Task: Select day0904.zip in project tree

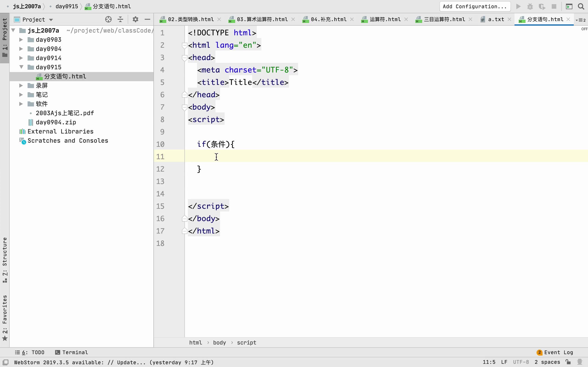Action: [x=56, y=122]
